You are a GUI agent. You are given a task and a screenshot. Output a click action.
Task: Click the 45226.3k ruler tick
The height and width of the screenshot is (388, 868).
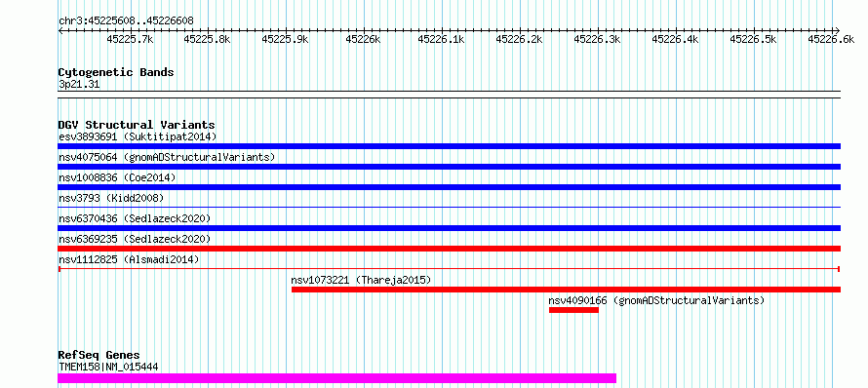coord(598,39)
